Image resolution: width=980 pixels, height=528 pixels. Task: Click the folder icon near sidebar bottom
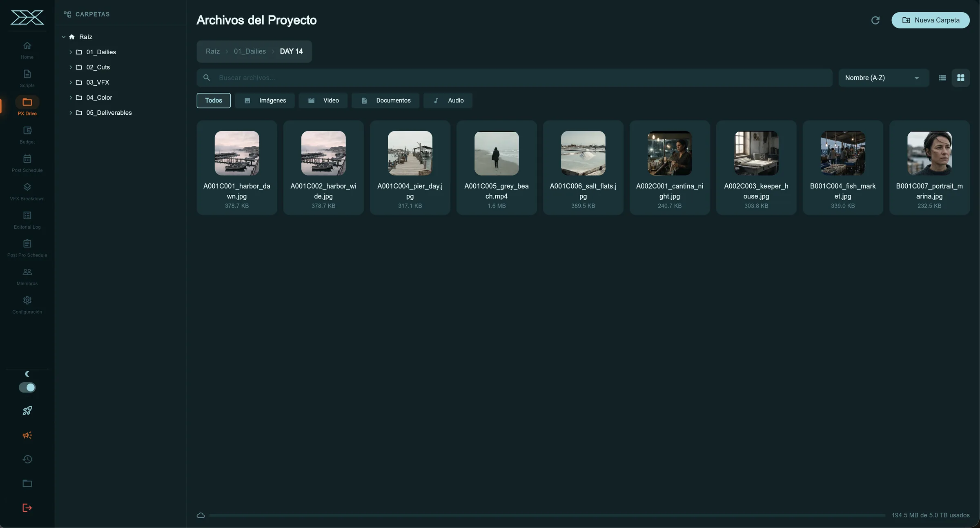(x=27, y=483)
